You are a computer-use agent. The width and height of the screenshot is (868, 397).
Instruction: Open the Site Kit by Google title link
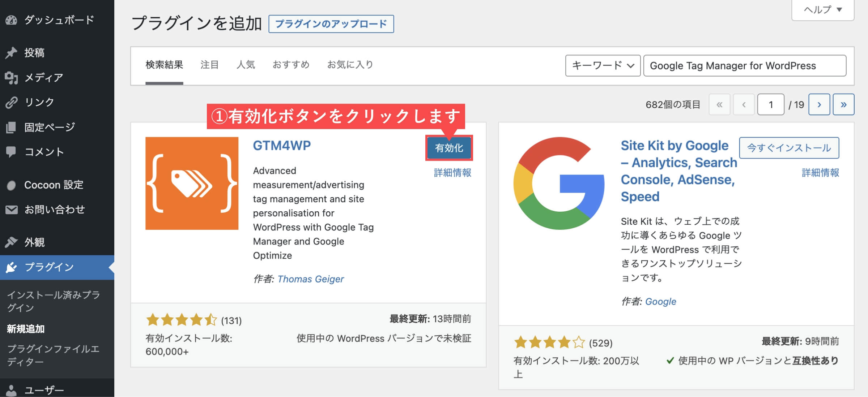(x=678, y=171)
